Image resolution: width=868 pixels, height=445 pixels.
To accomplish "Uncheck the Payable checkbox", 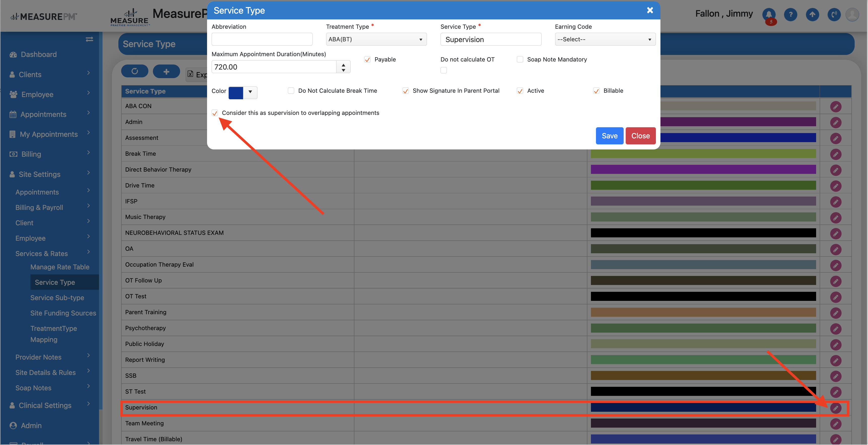I will [x=367, y=60].
